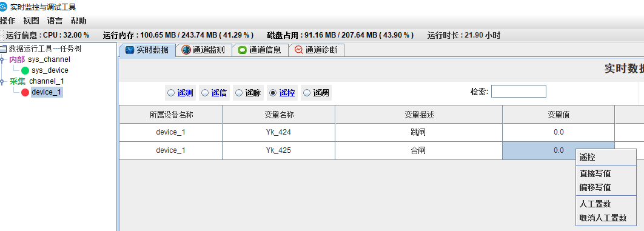Click the Yk_424 variable name cell
Image resolution: width=644 pixels, height=231 pixels.
click(279, 132)
